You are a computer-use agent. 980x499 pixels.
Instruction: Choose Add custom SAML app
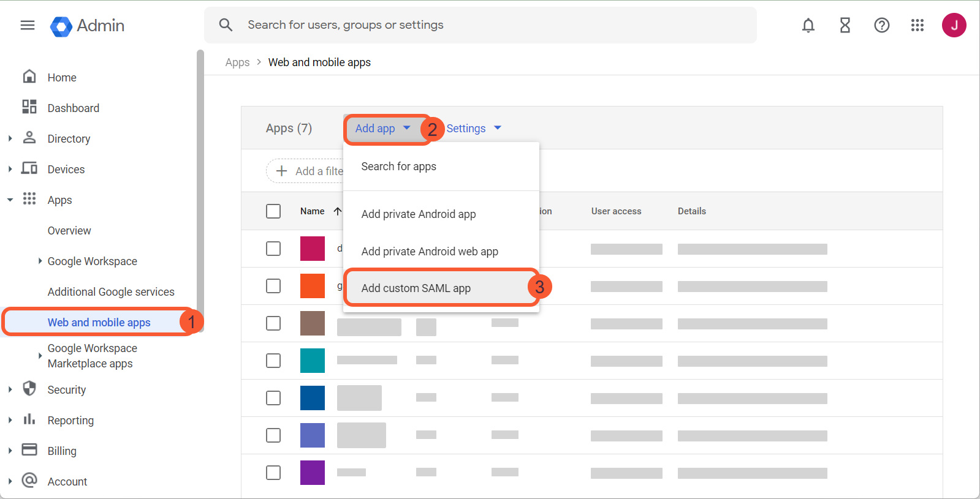click(441, 288)
